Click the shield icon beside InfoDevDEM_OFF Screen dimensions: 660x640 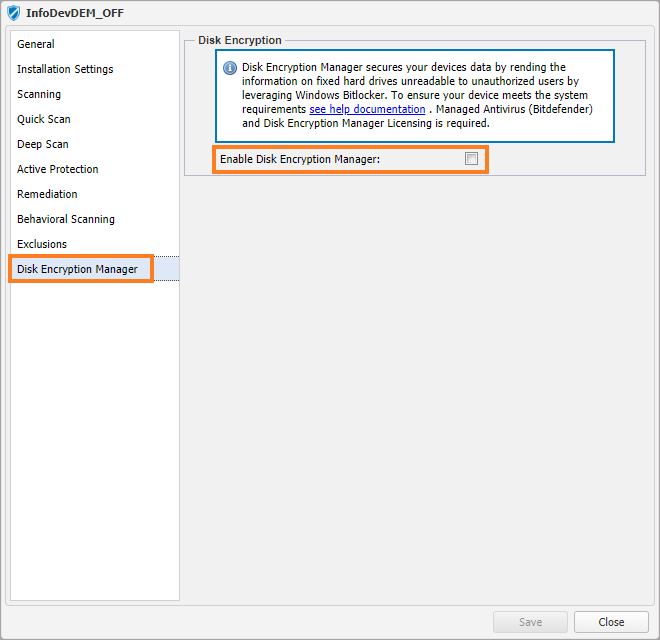pyautogui.click(x=13, y=13)
